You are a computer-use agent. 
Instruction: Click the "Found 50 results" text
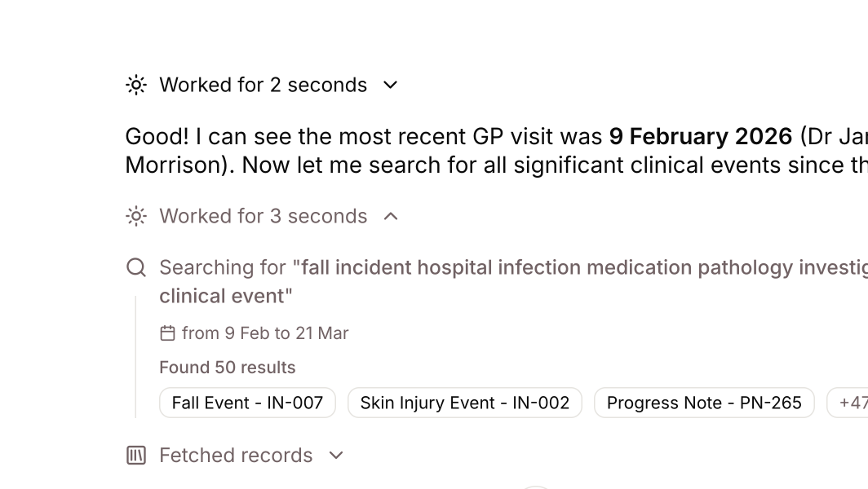[227, 368]
